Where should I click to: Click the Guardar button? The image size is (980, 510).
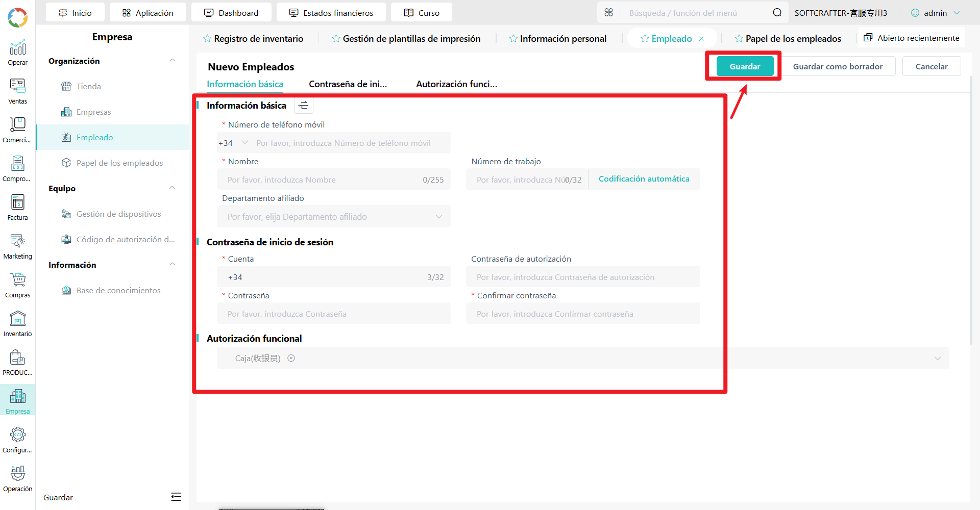click(x=745, y=66)
